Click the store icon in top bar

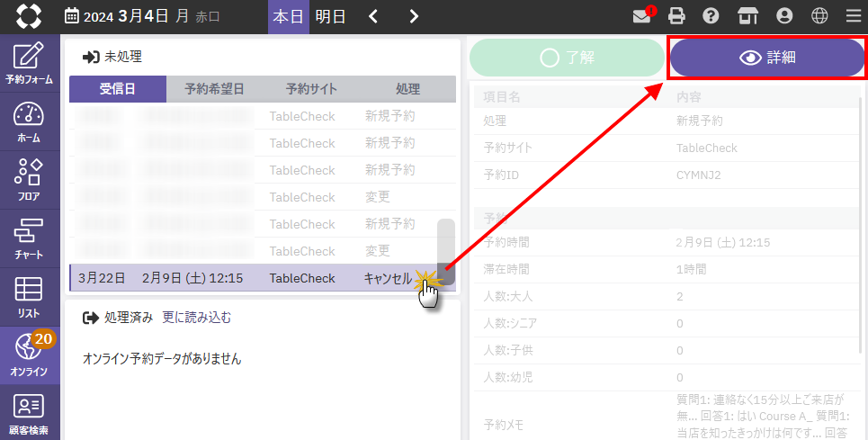pyautogui.click(x=745, y=16)
